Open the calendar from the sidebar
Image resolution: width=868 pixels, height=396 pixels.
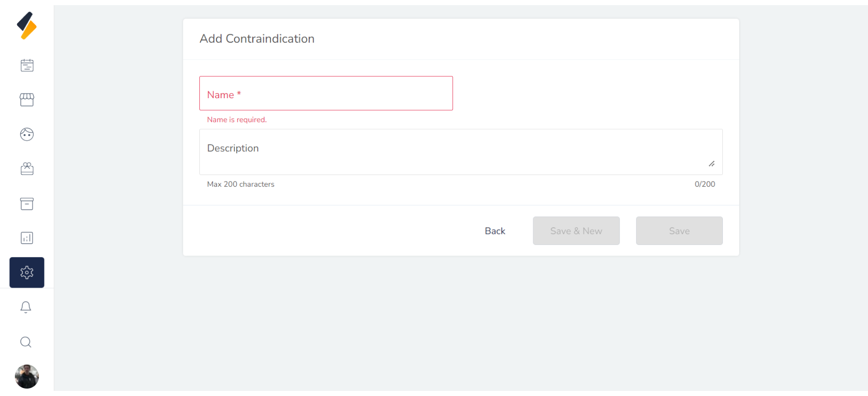pyautogui.click(x=27, y=65)
